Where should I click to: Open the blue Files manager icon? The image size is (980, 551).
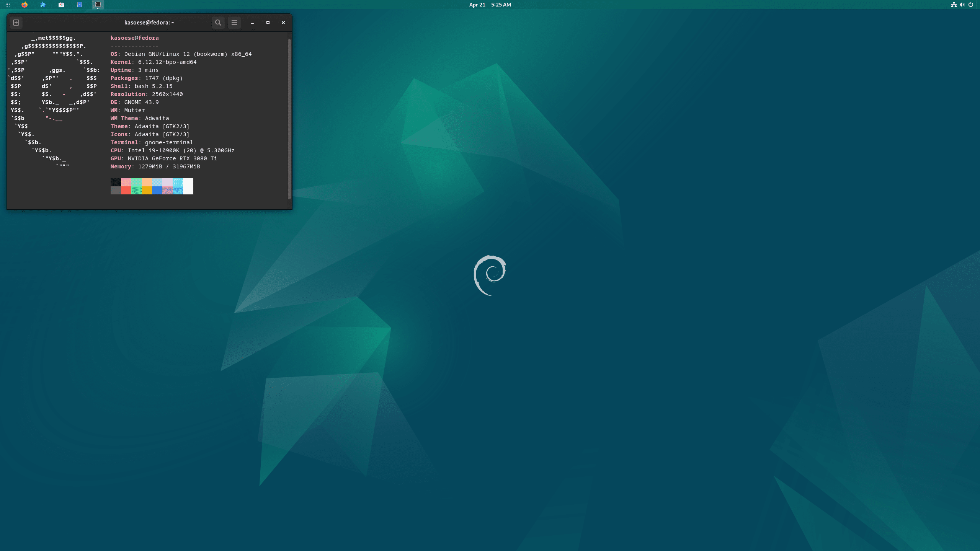pos(80,5)
